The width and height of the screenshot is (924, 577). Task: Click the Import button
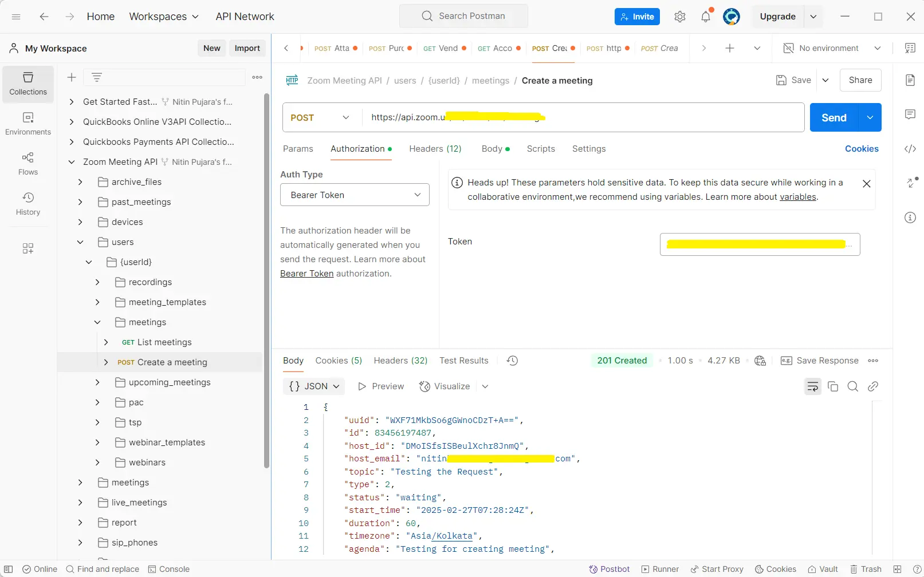pos(247,49)
